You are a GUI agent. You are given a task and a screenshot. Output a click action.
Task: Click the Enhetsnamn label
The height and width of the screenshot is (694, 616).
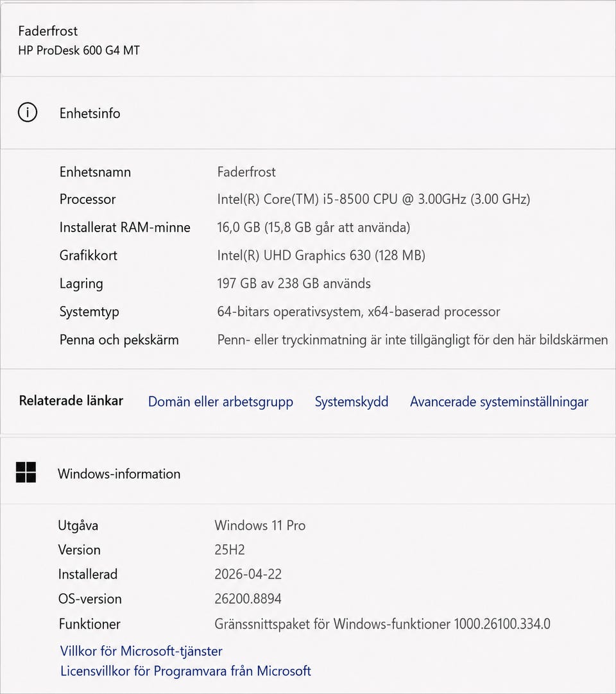[95, 172]
